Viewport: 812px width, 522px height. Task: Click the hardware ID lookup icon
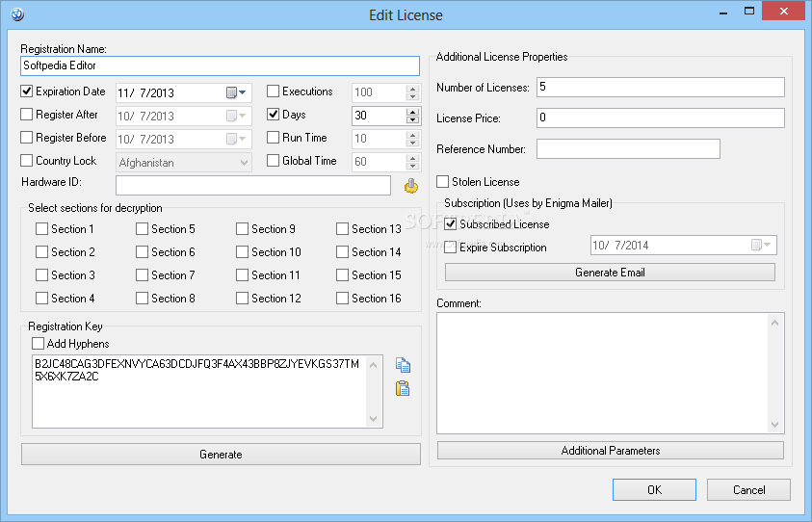pos(411,186)
